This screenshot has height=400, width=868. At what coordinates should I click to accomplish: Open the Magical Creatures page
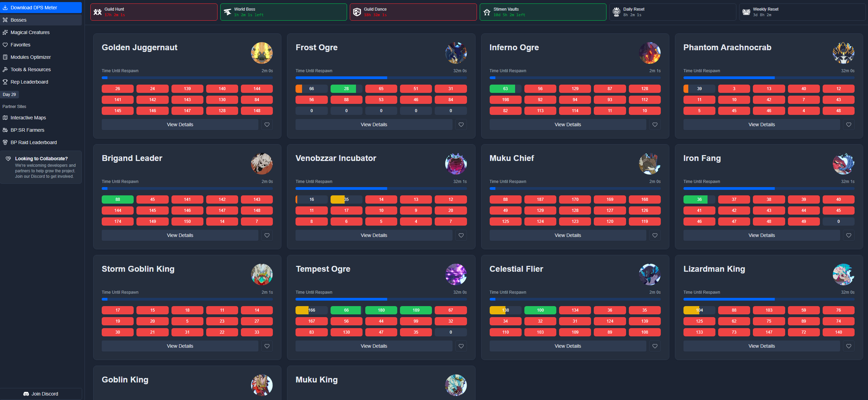pos(30,32)
